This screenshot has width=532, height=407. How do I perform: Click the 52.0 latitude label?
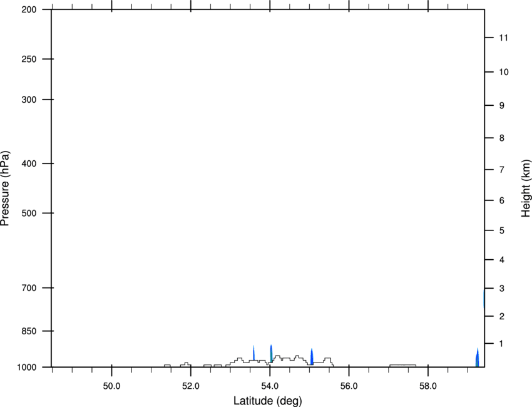tap(191, 386)
